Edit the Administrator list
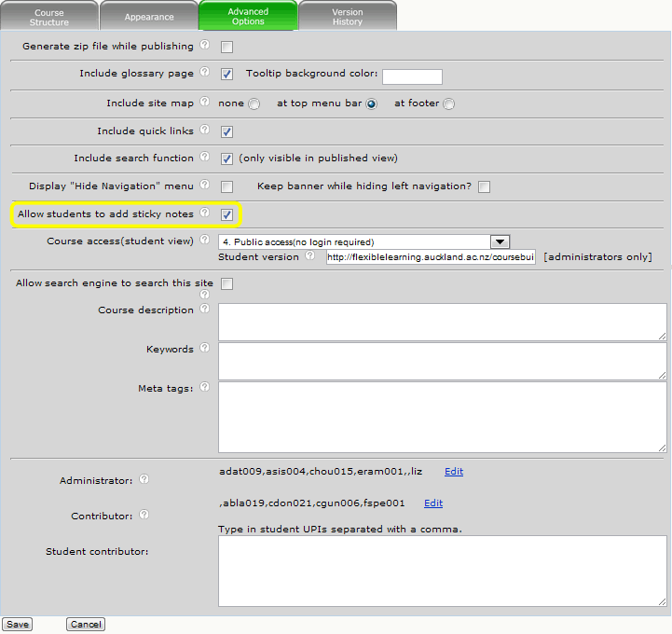Image resolution: width=672 pixels, height=634 pixels. pos(454,472)
